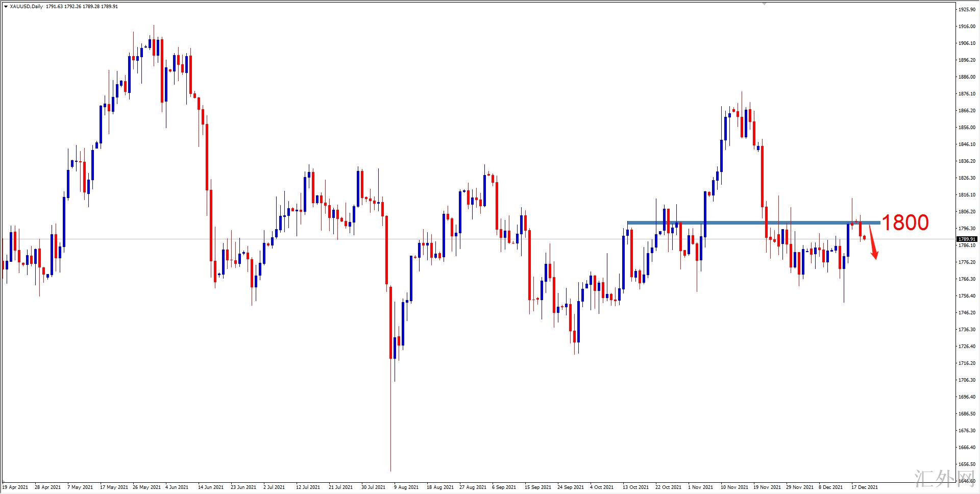Click the high value 1792.26 in header
This screenshot has height=494, width=980.
tap(72, 7)
